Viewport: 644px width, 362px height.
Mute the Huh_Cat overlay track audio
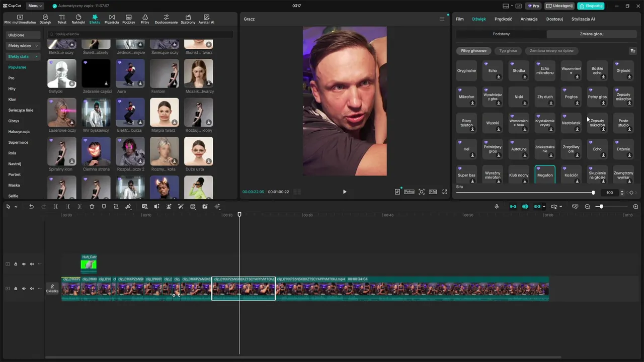[32, 264]
